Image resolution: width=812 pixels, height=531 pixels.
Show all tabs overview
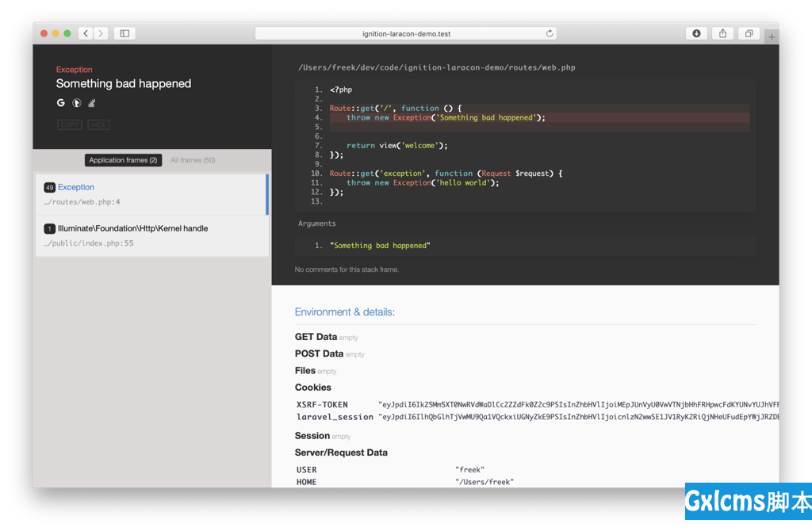pyautogui.click(x=748, y=33)
